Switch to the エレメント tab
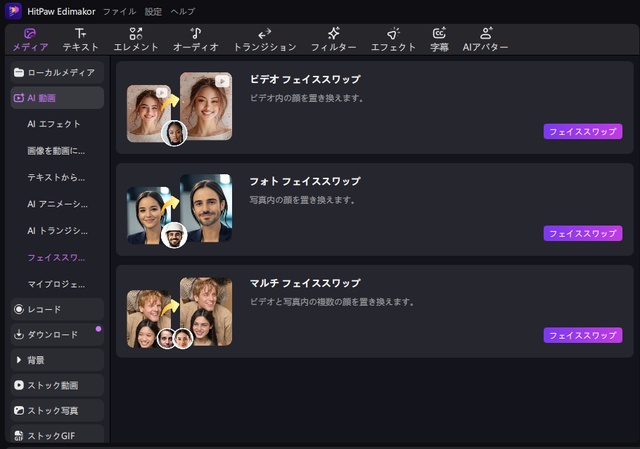Image resolution: width=640 pixels, height=449 pixels. tap(136, 40)
